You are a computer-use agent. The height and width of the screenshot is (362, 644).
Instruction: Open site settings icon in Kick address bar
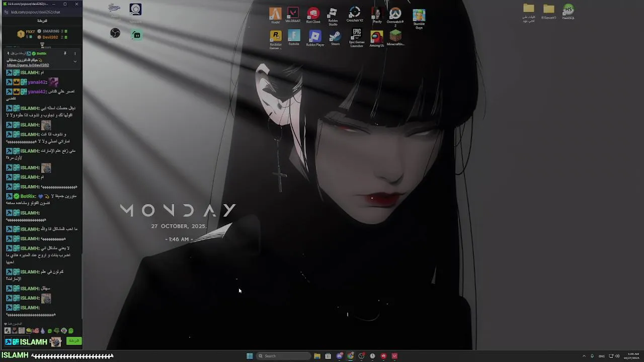pos(6,12)
